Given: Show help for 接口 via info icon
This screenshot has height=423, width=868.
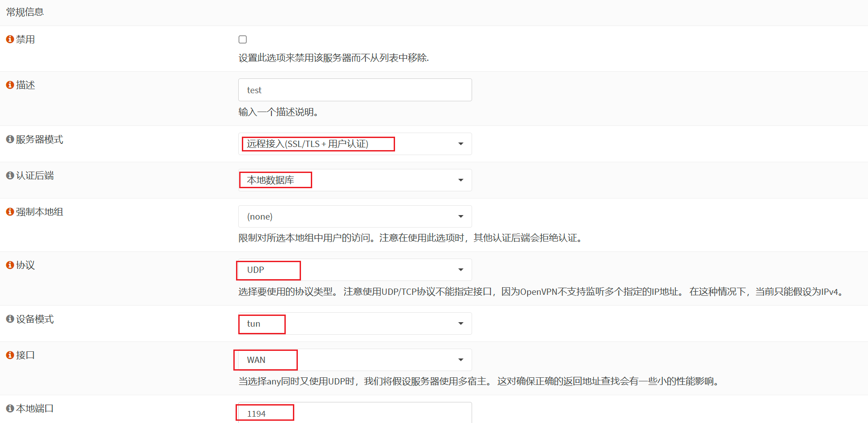Looking at the screenshot, I should tap(10, 355).
